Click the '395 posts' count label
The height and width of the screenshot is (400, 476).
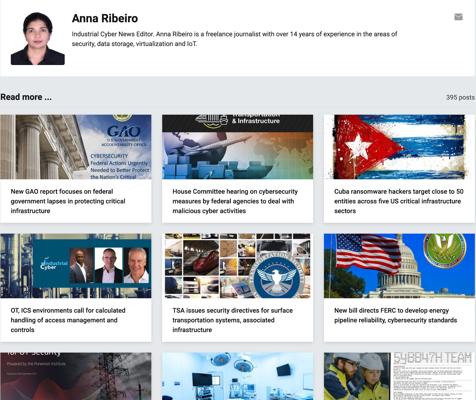coord(460,97)
